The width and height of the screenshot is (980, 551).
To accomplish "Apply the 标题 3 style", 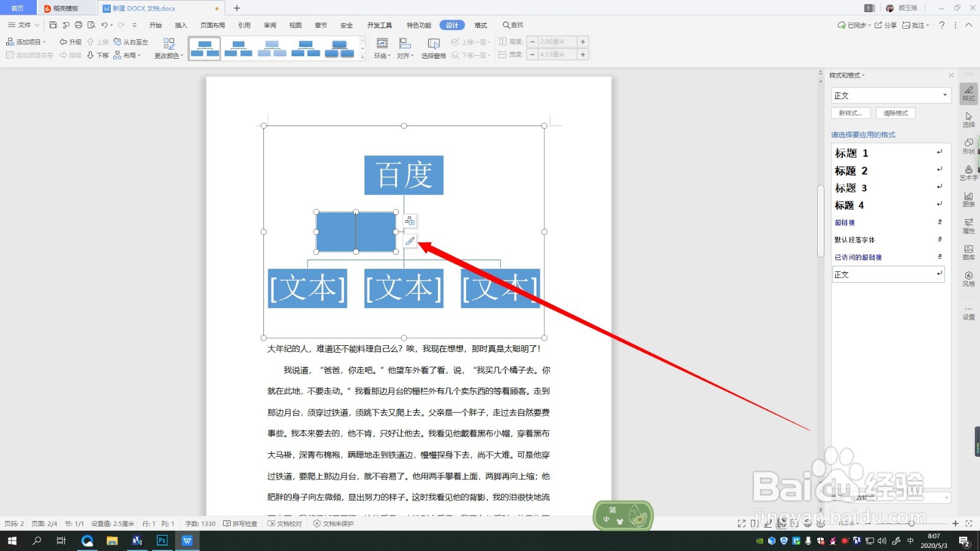I will click(888, 188).
